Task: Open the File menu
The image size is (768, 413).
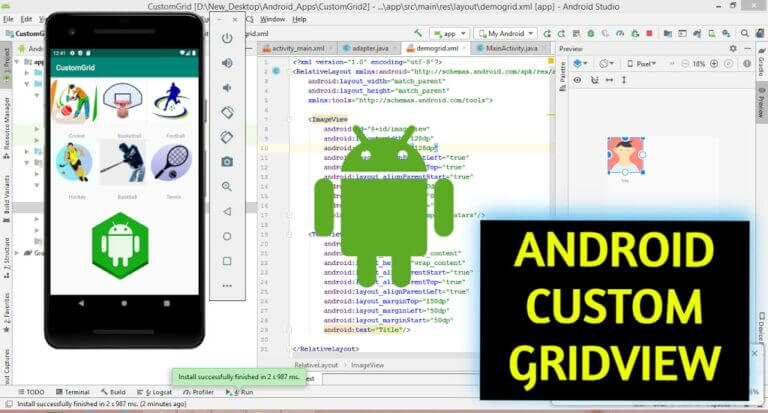Action: coord(8,19)
